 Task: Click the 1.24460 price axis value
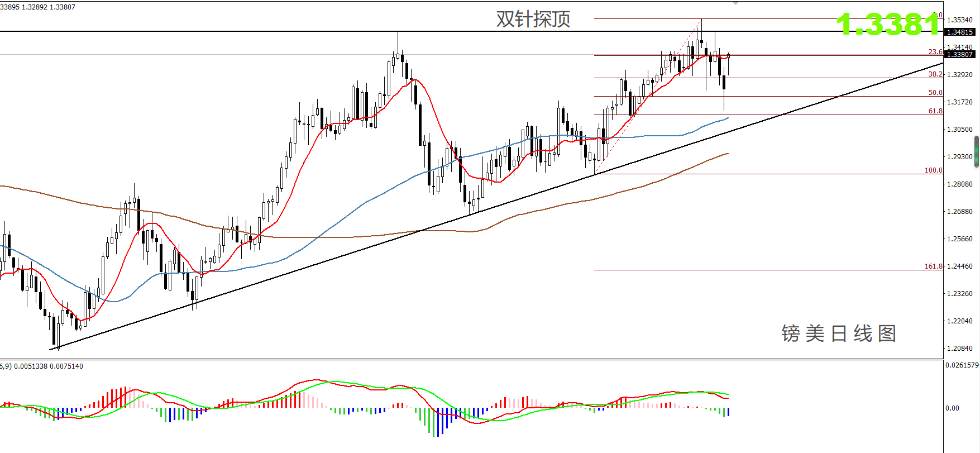(x=960, y=266)
